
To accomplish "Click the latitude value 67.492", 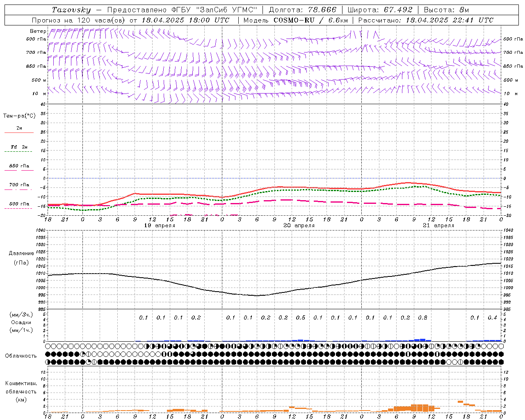I will (x=398, y=10).
